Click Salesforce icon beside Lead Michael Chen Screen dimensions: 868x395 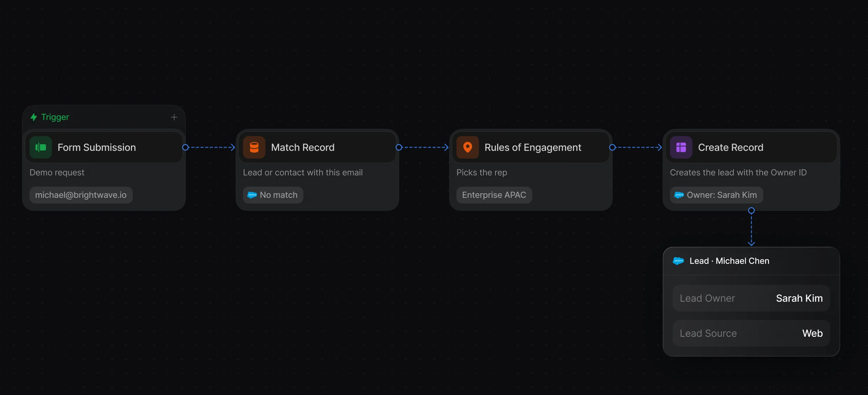678,261
